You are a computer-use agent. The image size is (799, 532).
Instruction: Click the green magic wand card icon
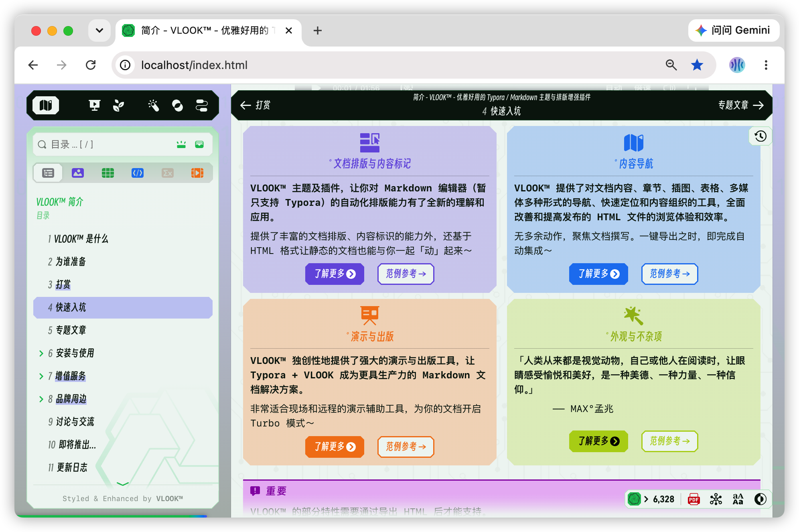[634, 316]
